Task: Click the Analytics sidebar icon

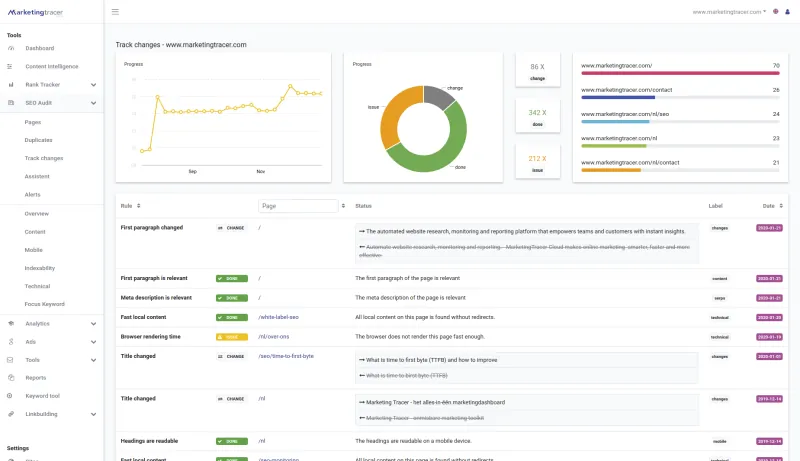Action: click(11, 323)
